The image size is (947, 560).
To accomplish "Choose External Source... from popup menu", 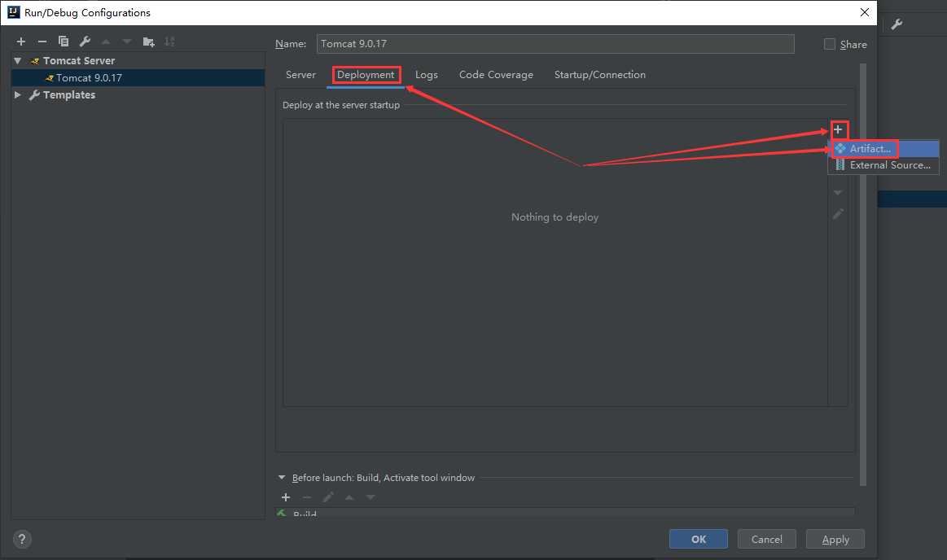I will tap(883, 165).
